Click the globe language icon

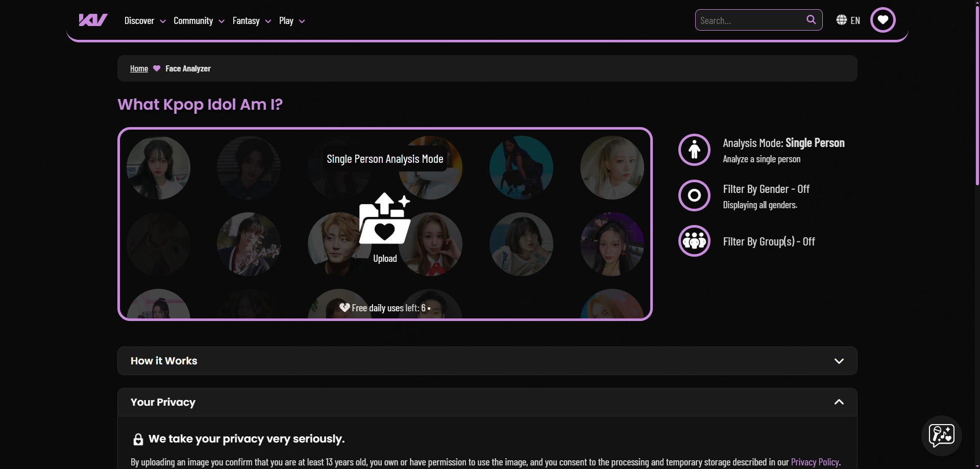(841, 20)
